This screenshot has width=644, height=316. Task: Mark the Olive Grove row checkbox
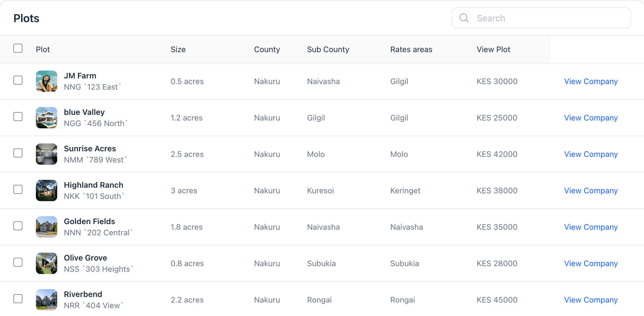(x=18, y=262)
